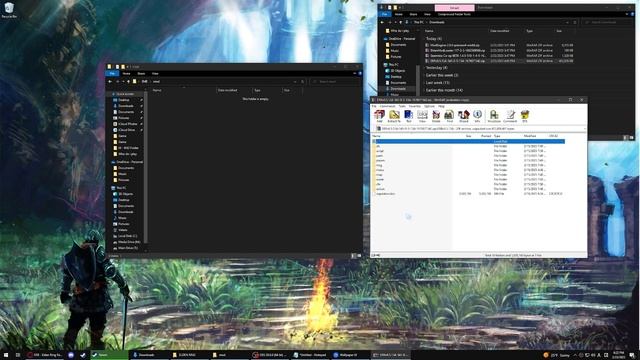
Task: Go up one level in mod Explorer window
Action: (128, 82)
